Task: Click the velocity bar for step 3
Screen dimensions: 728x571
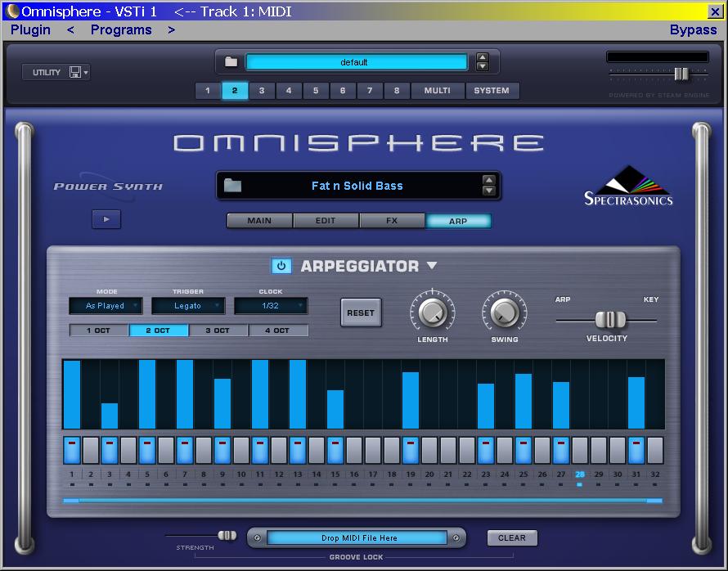Action: click(x=110, y=416)
